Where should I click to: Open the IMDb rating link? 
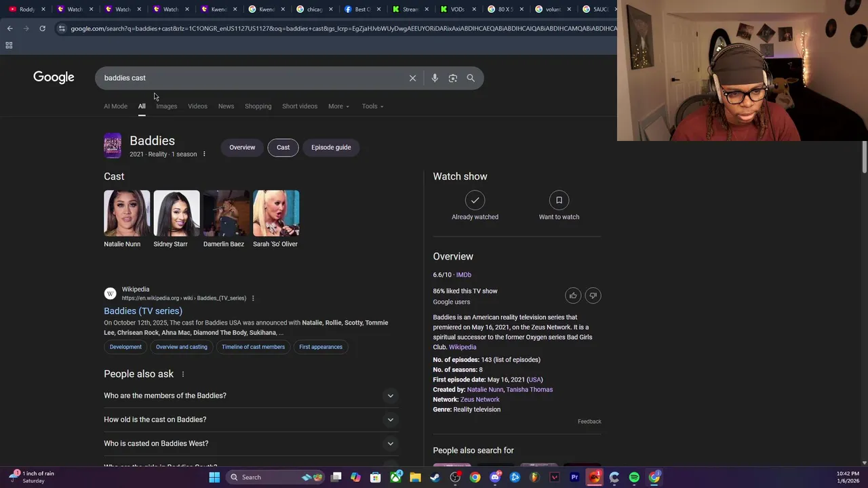(464, 275)
